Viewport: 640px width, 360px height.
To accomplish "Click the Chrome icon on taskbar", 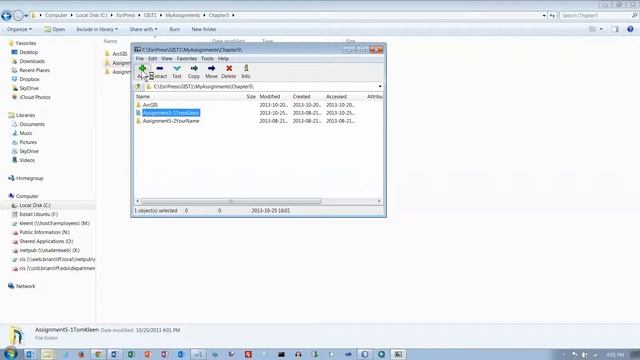I will (x=98, y=354).
